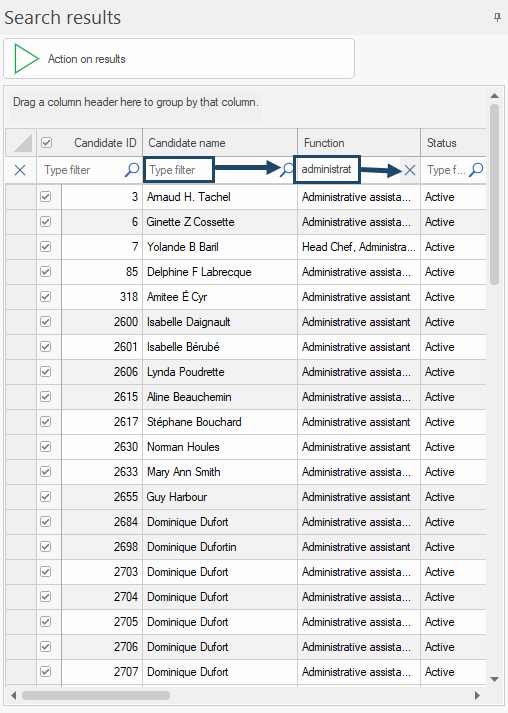508x713 pixels.
Task: Uncheck candidate 2698 Dominique Dufortin
Action: coord(45,547)
